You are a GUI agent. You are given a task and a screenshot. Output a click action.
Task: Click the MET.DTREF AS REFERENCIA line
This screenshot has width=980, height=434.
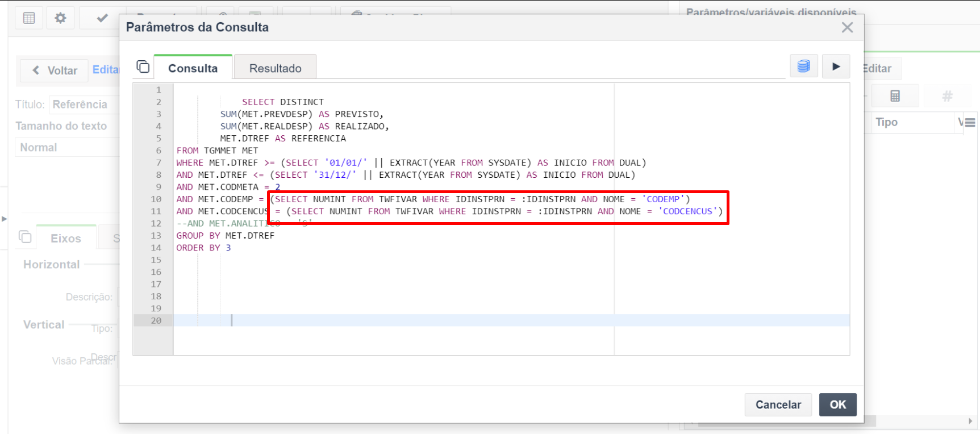(283, 138)
